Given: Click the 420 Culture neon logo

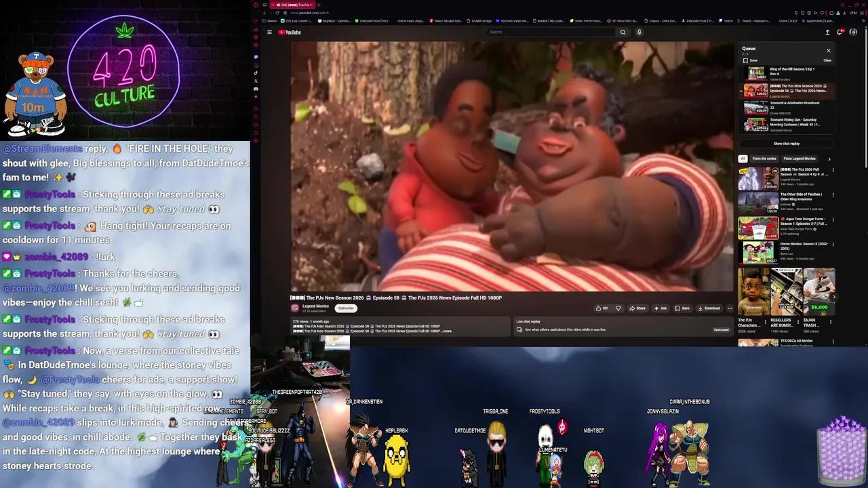Looking at the screenshot, I should [x=125, y=76].
